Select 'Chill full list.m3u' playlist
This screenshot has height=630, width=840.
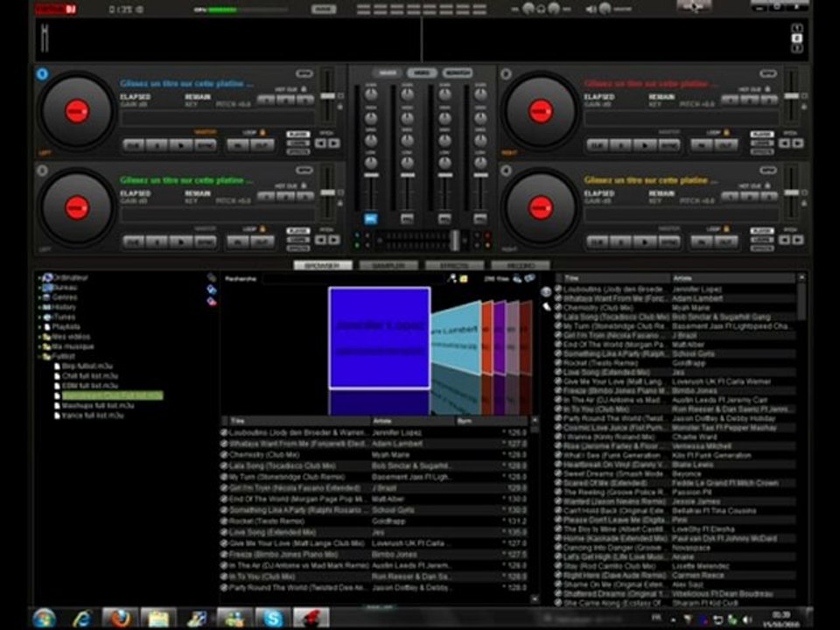click(x=89, y=376)
